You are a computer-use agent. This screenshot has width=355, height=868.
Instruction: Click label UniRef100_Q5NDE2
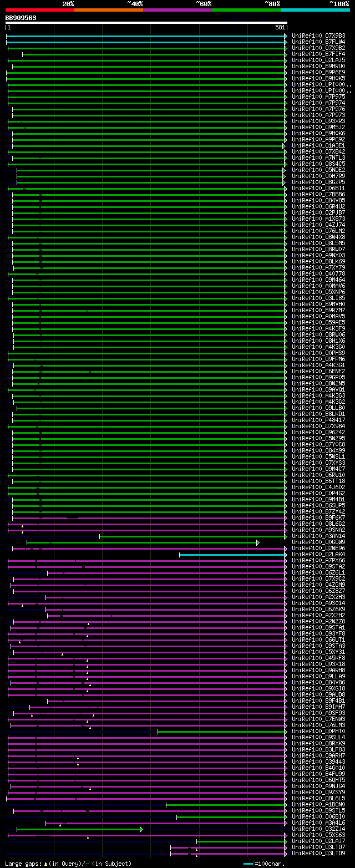(x=318, y=170)
